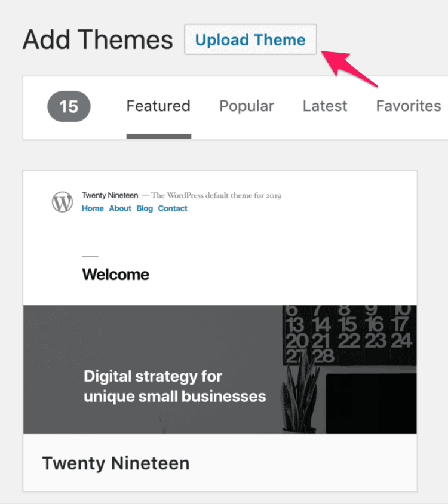
Task: Click the Blog navigation link
Action: click(145, 208)
